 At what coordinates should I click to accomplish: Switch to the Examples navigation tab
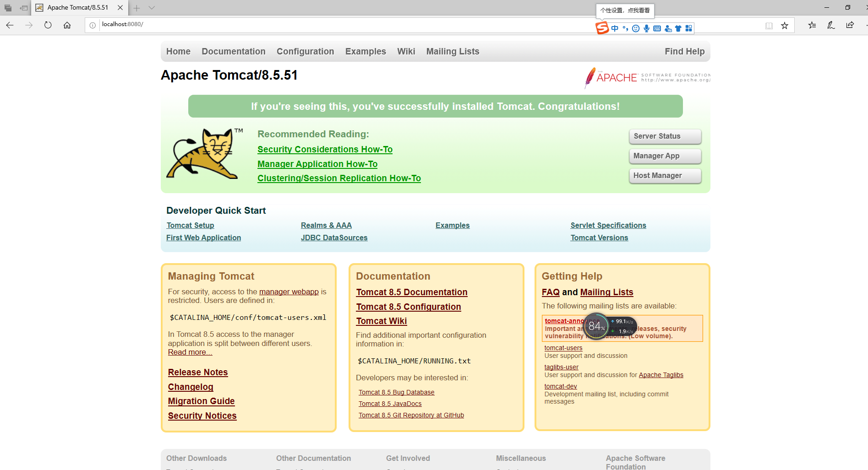pos(366,51)
